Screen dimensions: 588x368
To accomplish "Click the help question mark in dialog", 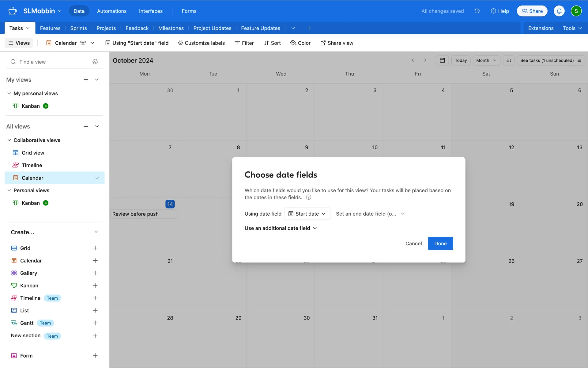I will pos(309,197).
